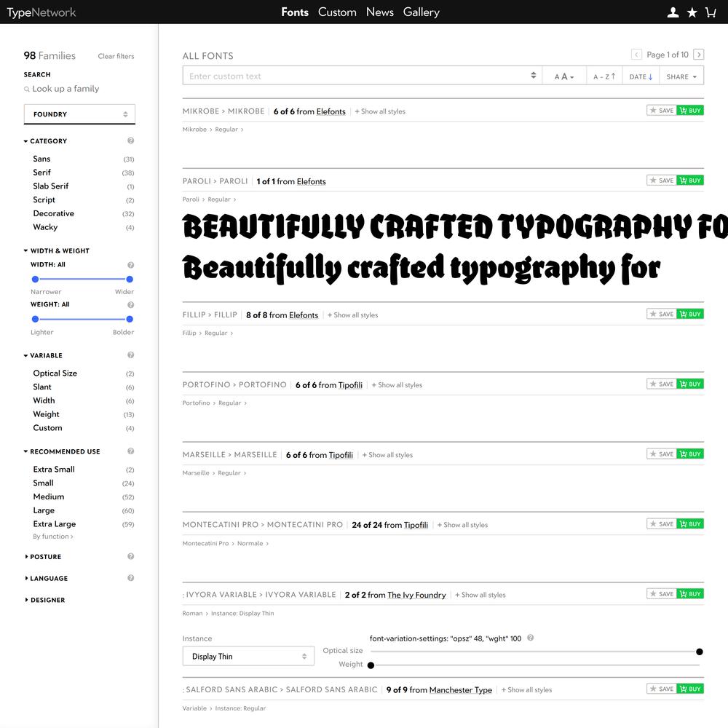
Task: Open the Custom nav tab
Action: click(x=337, y=12)
